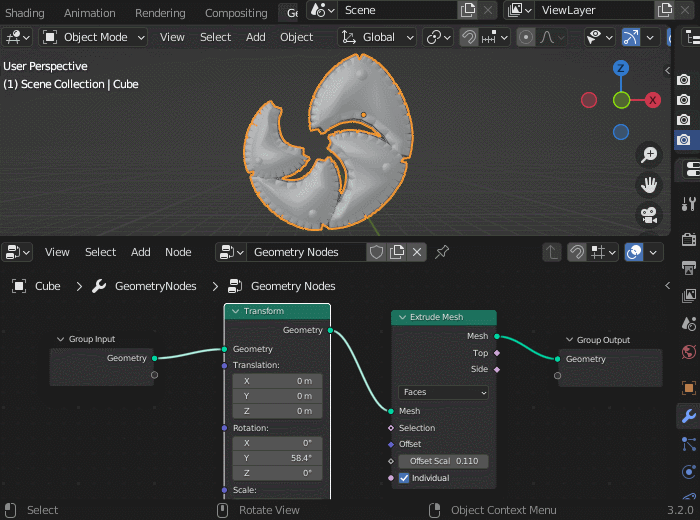Image resolution: width=700 pixels, height=520 pixels.
Task: Click GeometryNodes in the breadcrumb path
Action: (x=155, y=286)
